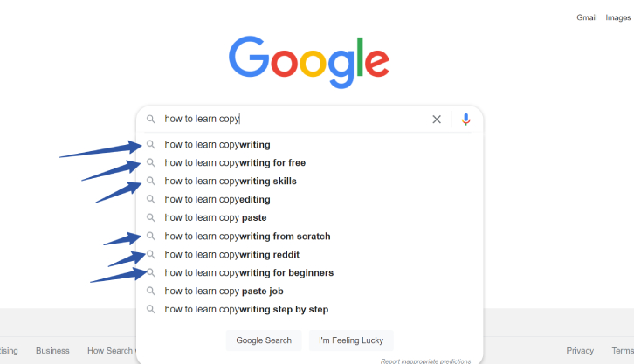The width and height of the screenshot is (634, 364).
Task: Click the magnifier icon next to 'copywriting for free'
Action: [x=151, y=163]
